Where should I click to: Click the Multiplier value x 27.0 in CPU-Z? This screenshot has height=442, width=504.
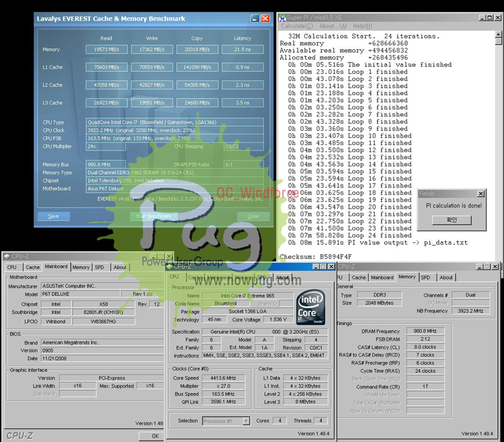(x=223, y=386)
